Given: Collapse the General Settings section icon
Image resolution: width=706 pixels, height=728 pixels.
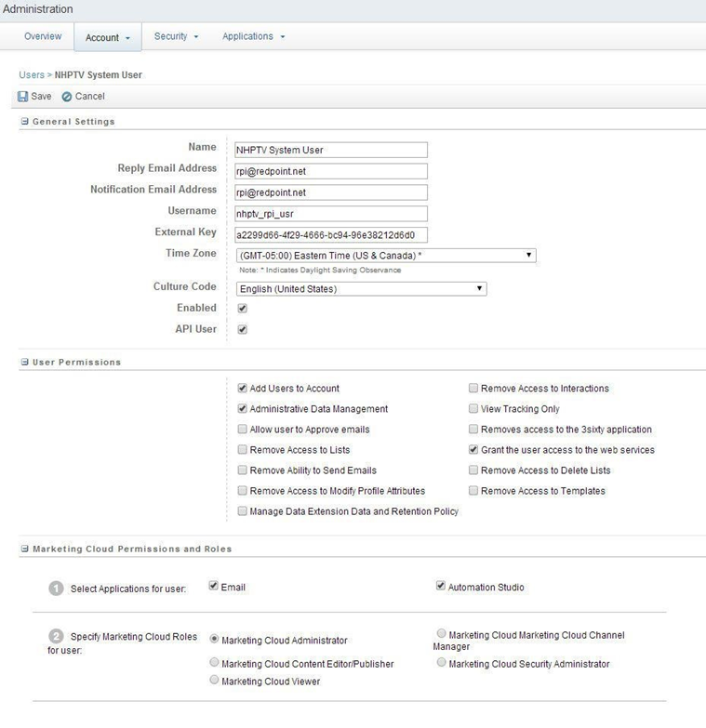Looking at the screenshot, I should [25, 122].
